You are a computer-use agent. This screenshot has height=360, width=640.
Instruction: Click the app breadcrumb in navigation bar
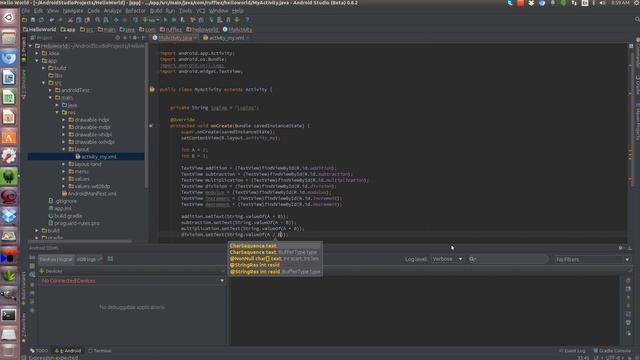click(68, 29)
